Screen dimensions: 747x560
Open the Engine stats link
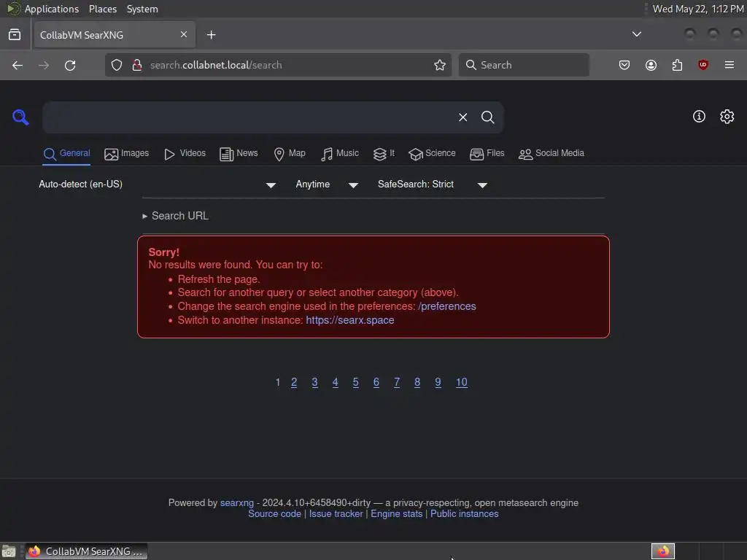(x=396, y=514)
